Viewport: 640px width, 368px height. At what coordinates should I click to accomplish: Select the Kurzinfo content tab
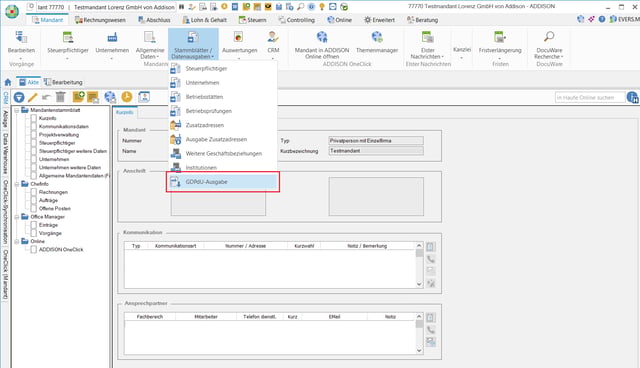click(x=125, y=112)
